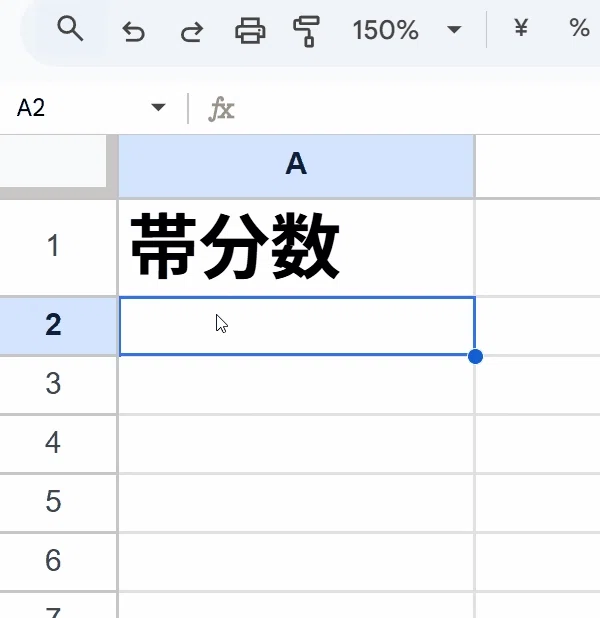
Task: Select row 4 header
Action: tap(53, 443)
